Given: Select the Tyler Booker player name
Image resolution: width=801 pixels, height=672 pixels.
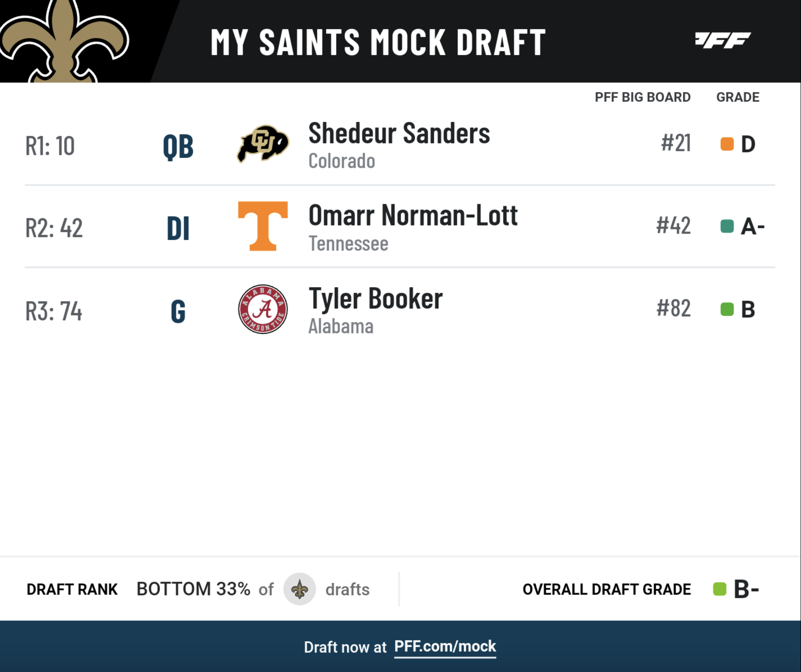Looking at the screenshot, I should (375, 299).
